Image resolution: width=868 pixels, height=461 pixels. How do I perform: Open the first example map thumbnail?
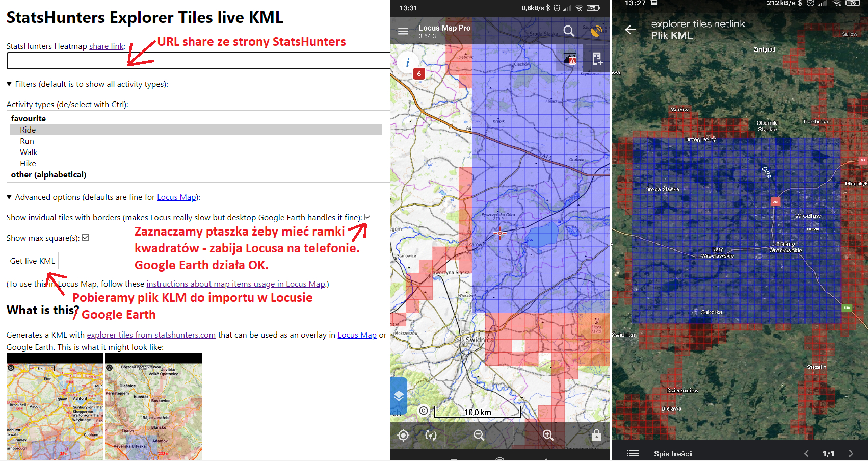pos(55,406)
